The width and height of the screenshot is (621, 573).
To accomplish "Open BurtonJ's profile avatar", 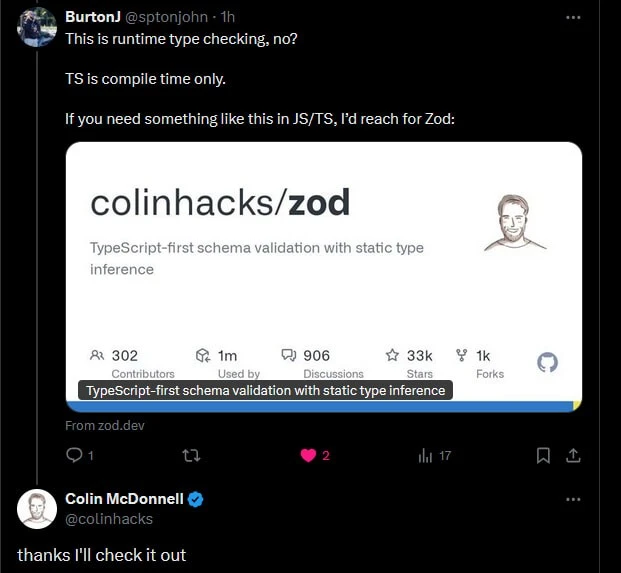I will tap(37, 28).
